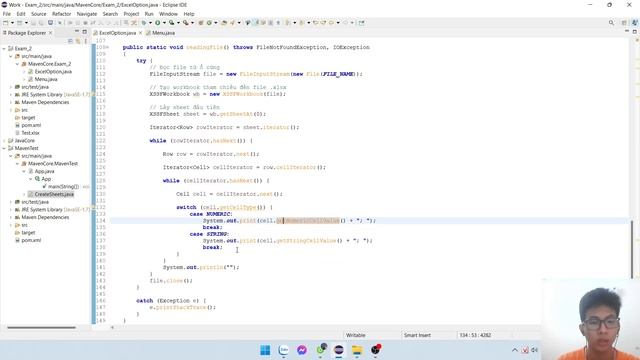Open the Help menu
The image size is (640, 360).
(x=189, y=14)
